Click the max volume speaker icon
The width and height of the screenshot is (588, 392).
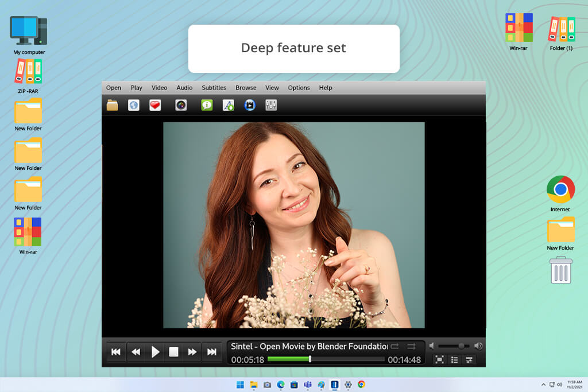(x=478, y=346)
